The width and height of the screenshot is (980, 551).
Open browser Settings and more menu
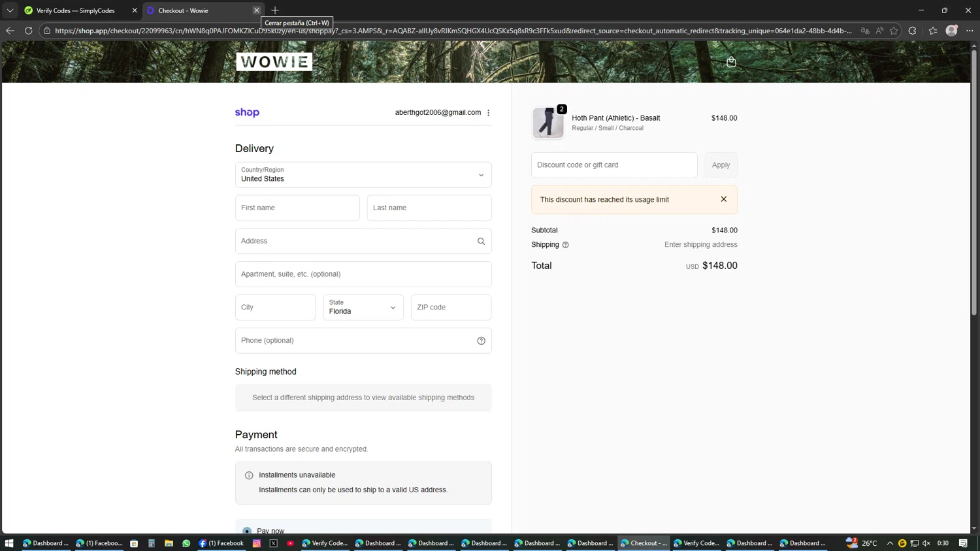pos(970,31)
